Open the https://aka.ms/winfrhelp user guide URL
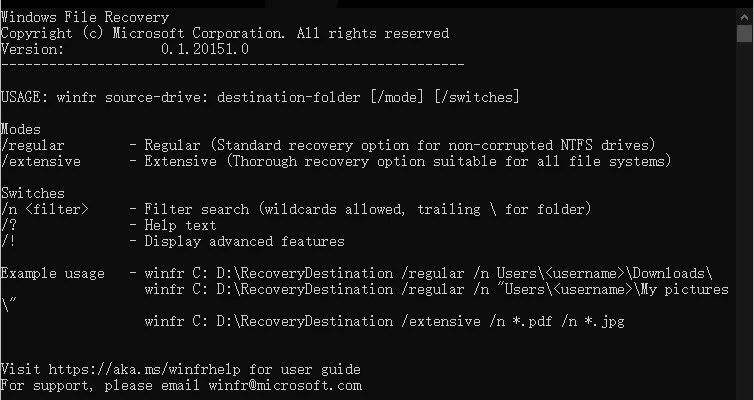Screen dimensions: 754x400 (x=149, y=369)
